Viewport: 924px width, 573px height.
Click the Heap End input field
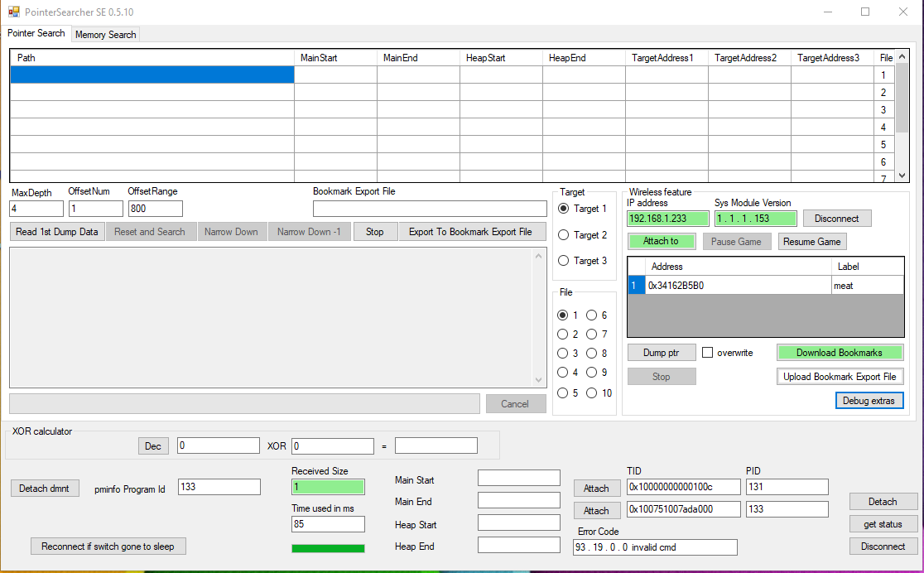(519, 545)
